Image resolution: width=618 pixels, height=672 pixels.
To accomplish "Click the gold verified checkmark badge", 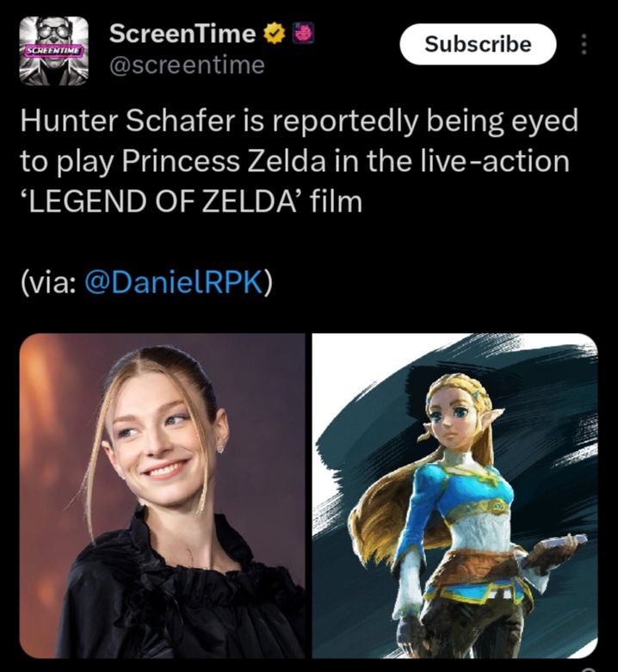I will (x=275, y=34).
